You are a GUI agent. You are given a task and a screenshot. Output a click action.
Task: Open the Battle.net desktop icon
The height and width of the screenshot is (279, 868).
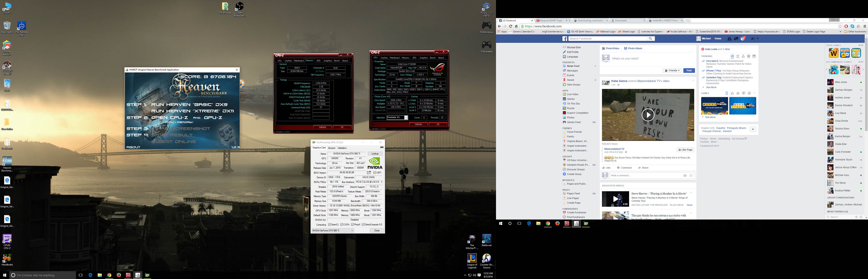click(x=486, y=241)
